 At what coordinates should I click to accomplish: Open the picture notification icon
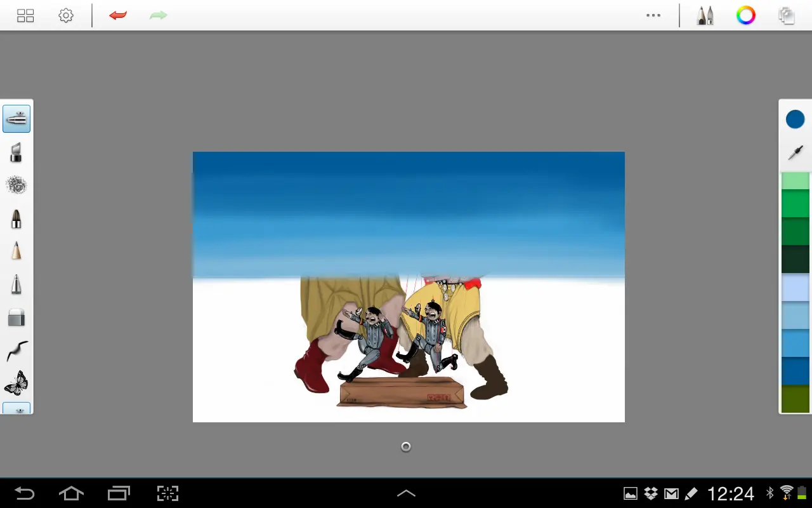[x=631, y=493]
